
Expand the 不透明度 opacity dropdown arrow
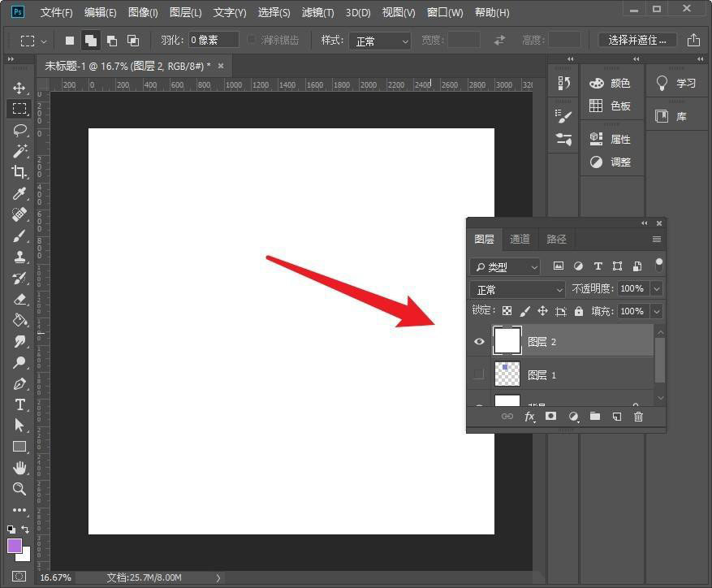[x=657, y=289]
